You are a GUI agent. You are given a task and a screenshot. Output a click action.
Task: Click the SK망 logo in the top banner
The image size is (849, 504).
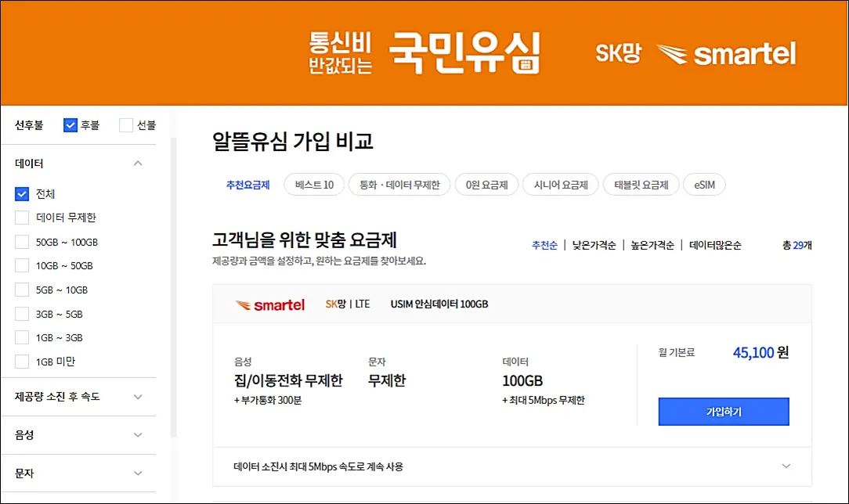point(618,53)
